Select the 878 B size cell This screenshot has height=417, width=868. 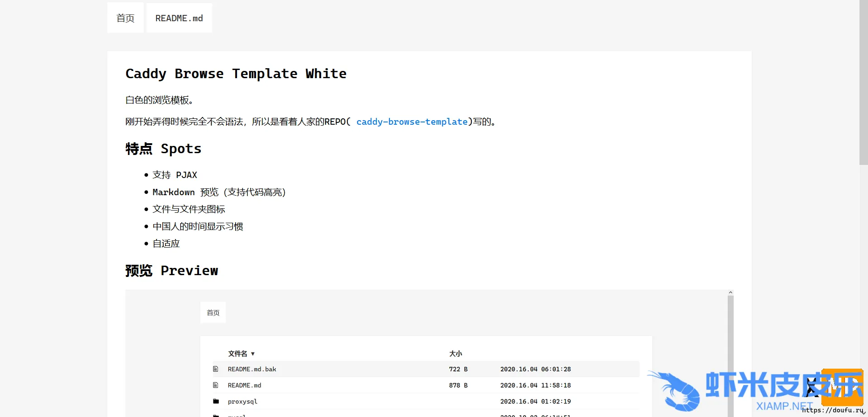458,385
